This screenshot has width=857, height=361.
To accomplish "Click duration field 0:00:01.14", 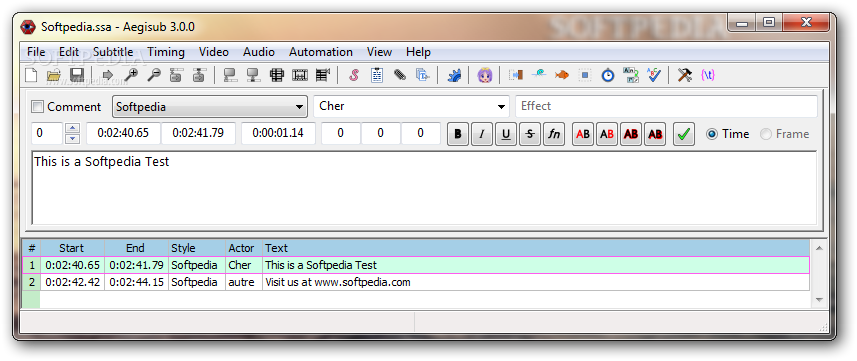I will point(278,134).
